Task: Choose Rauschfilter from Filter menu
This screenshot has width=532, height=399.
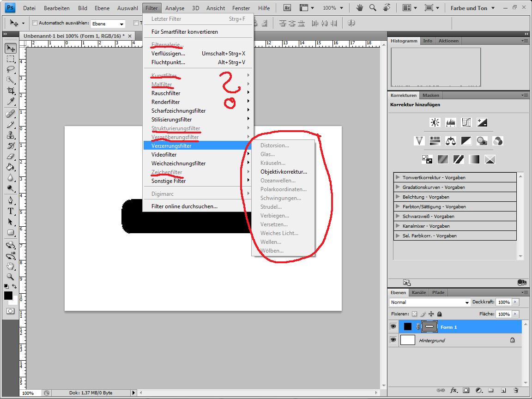Action: click(x=198, y=93)
